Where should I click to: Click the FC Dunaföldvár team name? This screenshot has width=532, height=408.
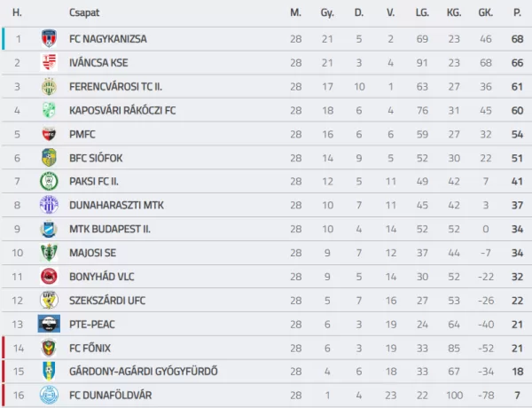(x=110, y=395)
